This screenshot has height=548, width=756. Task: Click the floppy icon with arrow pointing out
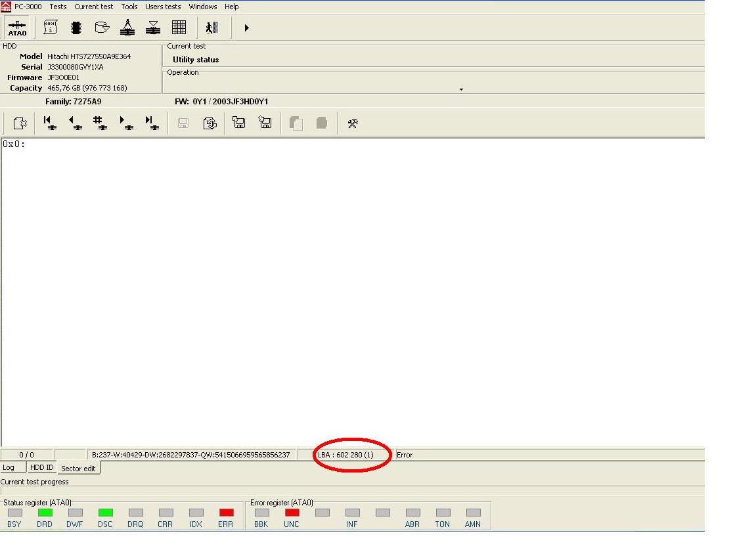(x=238, y=123)
